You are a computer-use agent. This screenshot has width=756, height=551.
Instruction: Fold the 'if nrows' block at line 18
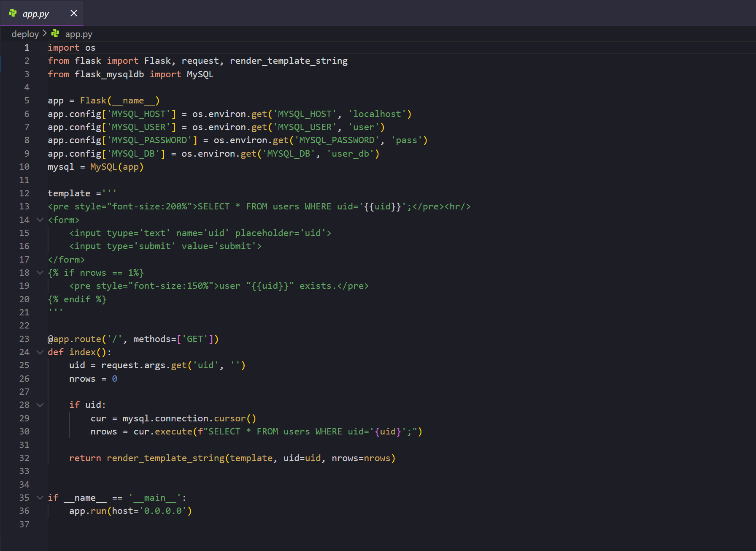coord(40,273)
